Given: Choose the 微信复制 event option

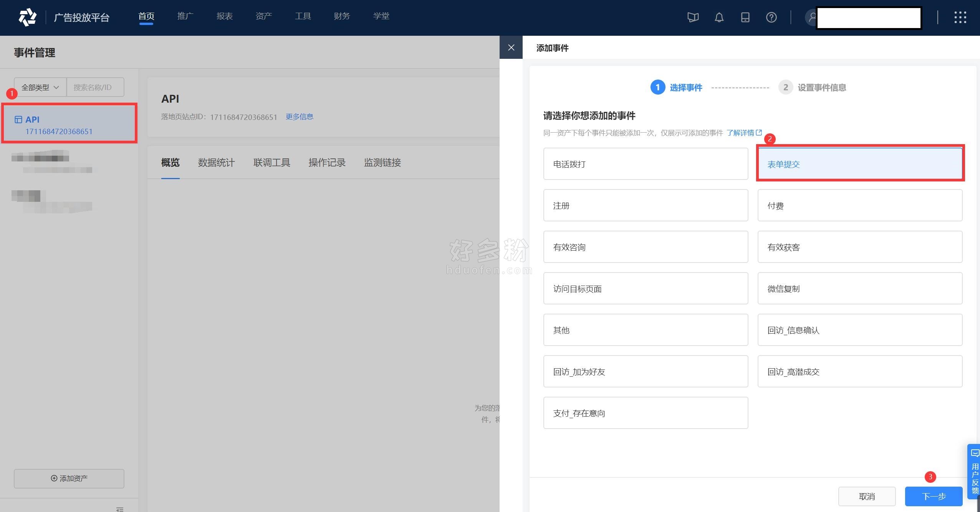Looking at the screenshot, I should tap(860, 289).
